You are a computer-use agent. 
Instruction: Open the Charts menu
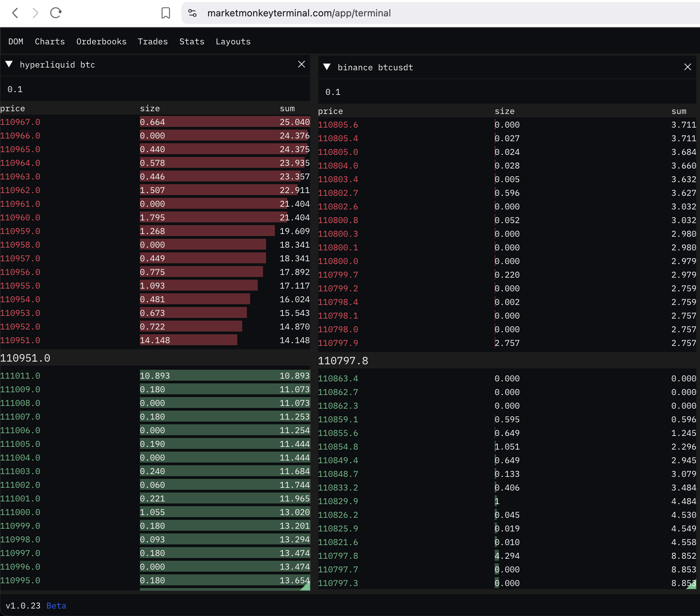[50, 41]
